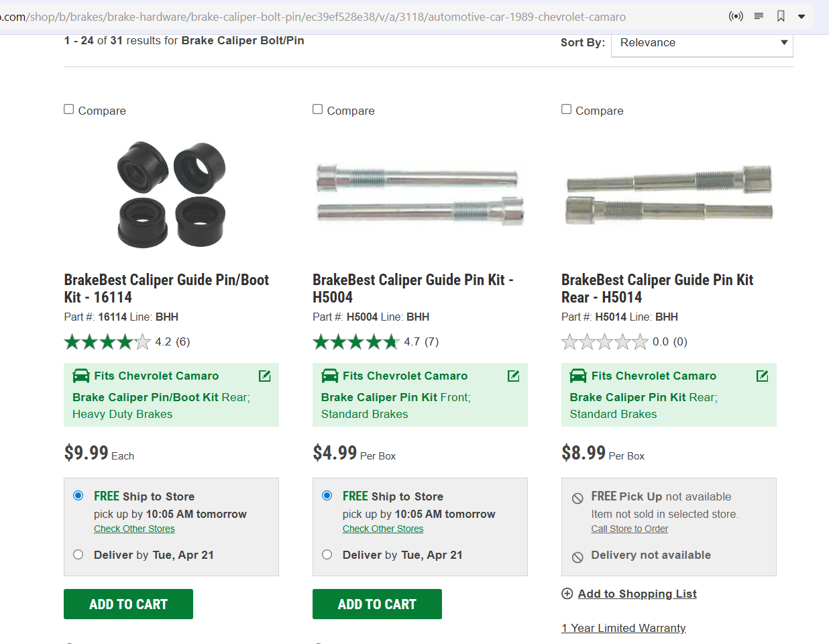
Task: Open Call Store to Order link
Action: tap(630, 529)
